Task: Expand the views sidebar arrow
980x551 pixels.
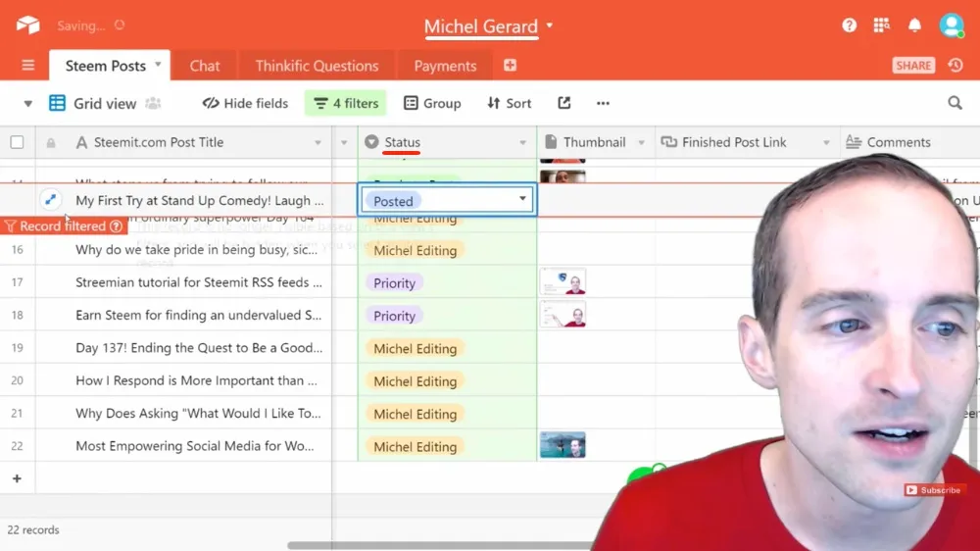Action: tap(28, 104)
